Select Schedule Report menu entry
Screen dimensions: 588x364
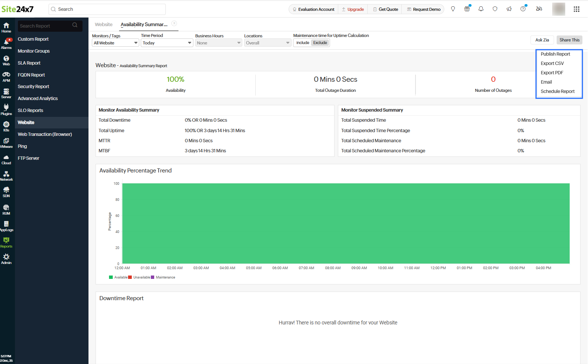557,91
